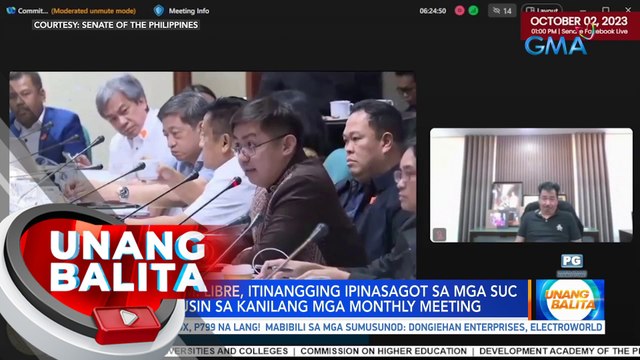Screen dimensions: 640x360
Task: Click muted mic icon on remote participant tile
Action: [x=440, y=234]
